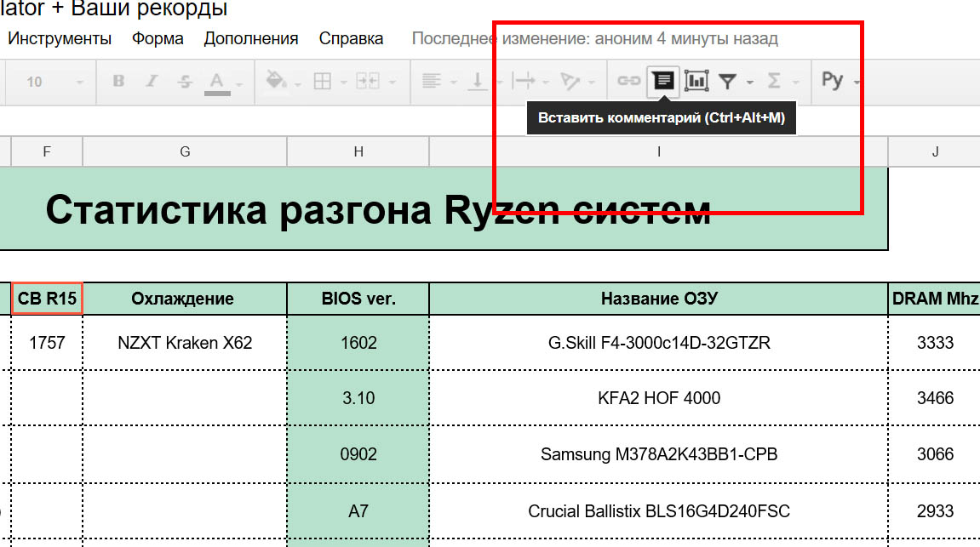Select BIOS version cell 0902
Image resolution: width=980 pixels, height=547 pixels.
point(358,454)
